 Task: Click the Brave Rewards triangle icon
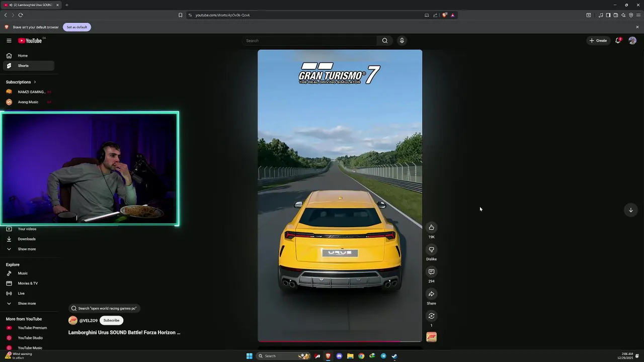click(452, 15)
